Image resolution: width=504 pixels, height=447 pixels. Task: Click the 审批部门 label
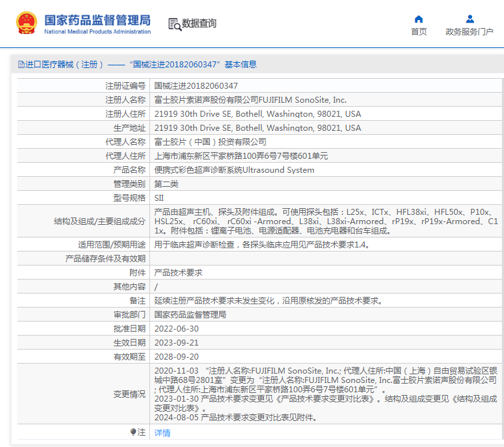click(x=129, y=314)
